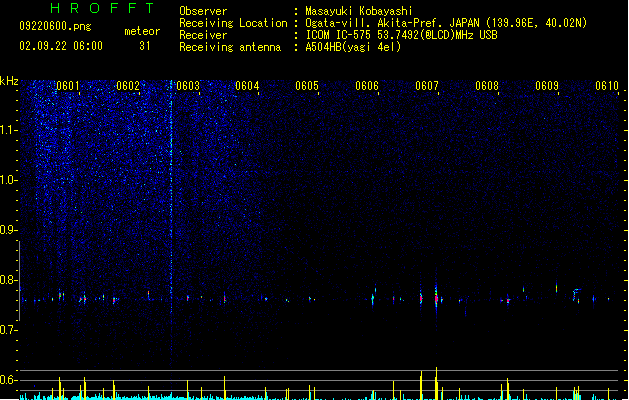Image resolution: width=629 pixels, height=400 pixels.
Task: Click the 0605 time marker
Action: 307,86
